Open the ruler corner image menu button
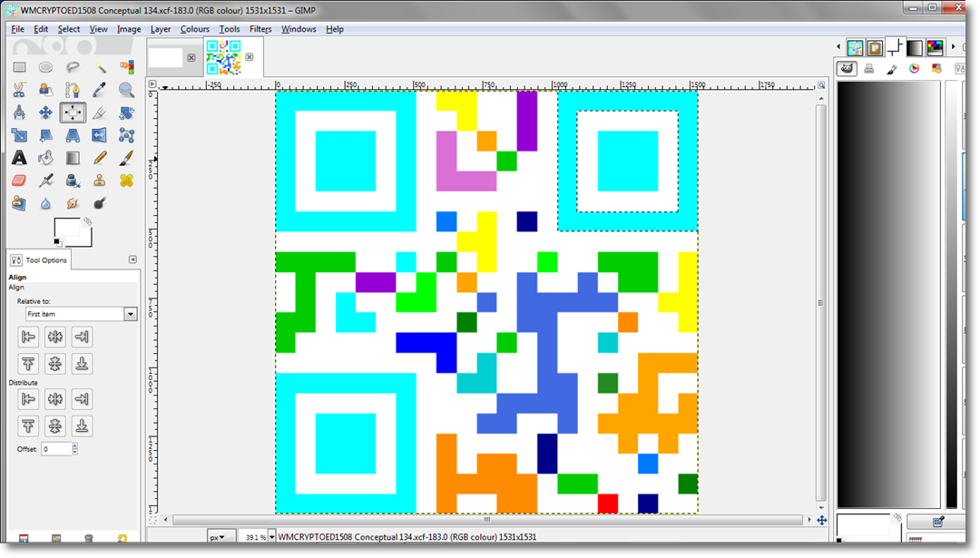Screen dimensions: 980x558 click(x=152, y=83)
